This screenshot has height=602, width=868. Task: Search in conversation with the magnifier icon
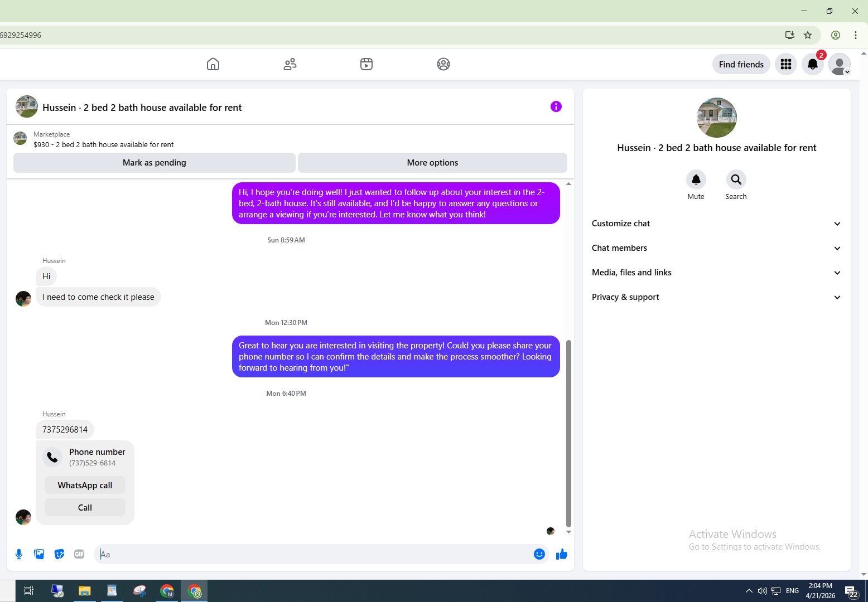pyautogui.click(x=736, y=179)
